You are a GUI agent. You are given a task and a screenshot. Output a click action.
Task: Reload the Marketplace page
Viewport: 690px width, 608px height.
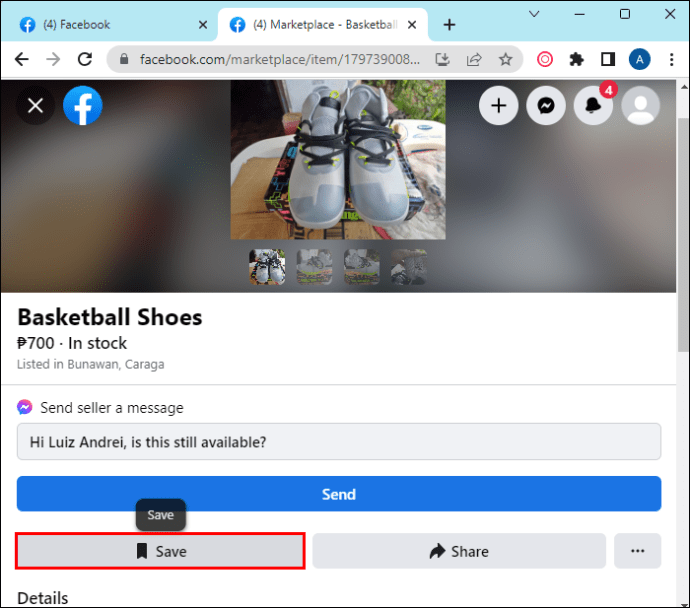(85, 59)
